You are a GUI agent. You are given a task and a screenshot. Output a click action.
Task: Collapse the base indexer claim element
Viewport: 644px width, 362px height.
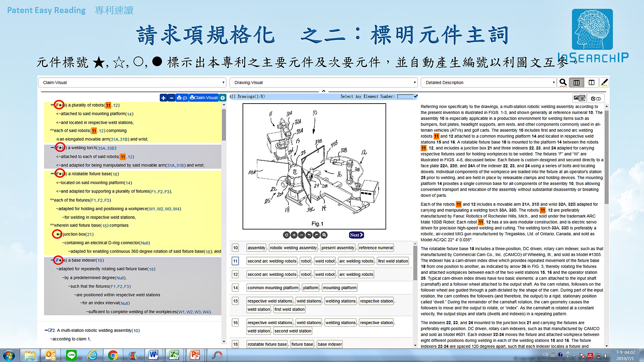coord(52,260)
